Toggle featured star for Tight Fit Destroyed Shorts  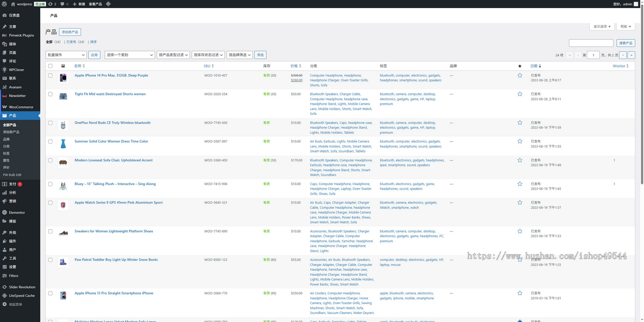[519, 94]
